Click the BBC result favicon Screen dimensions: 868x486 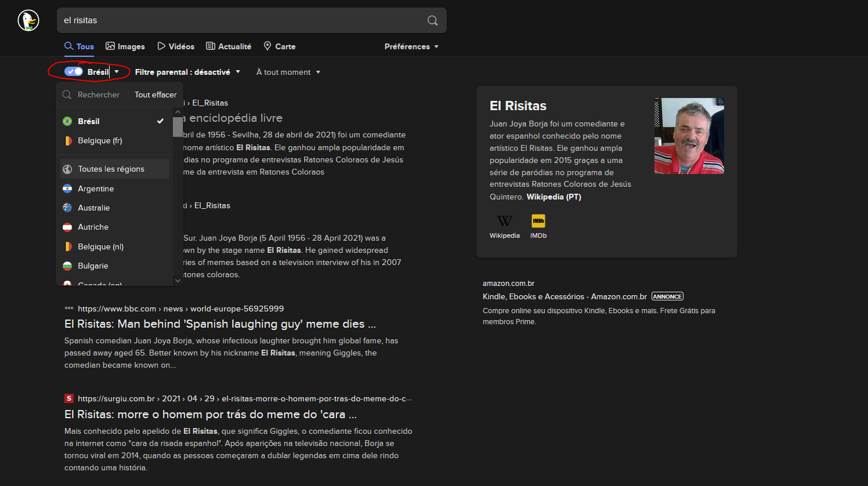(69, 309)
